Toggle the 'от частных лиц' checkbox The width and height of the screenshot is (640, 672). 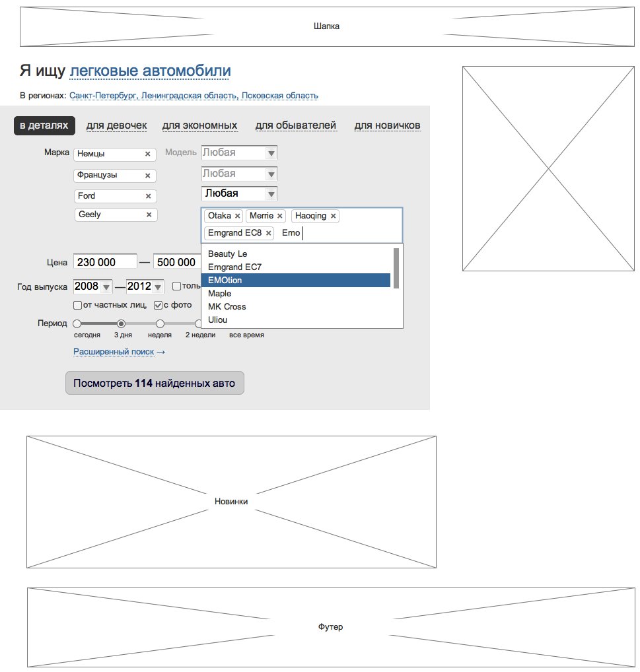[x=78, y=305]
